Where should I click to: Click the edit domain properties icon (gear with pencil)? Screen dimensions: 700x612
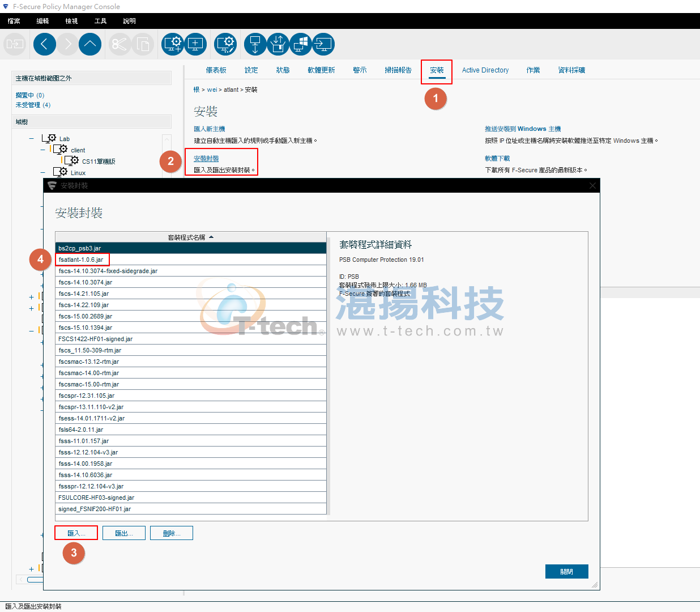225,44
